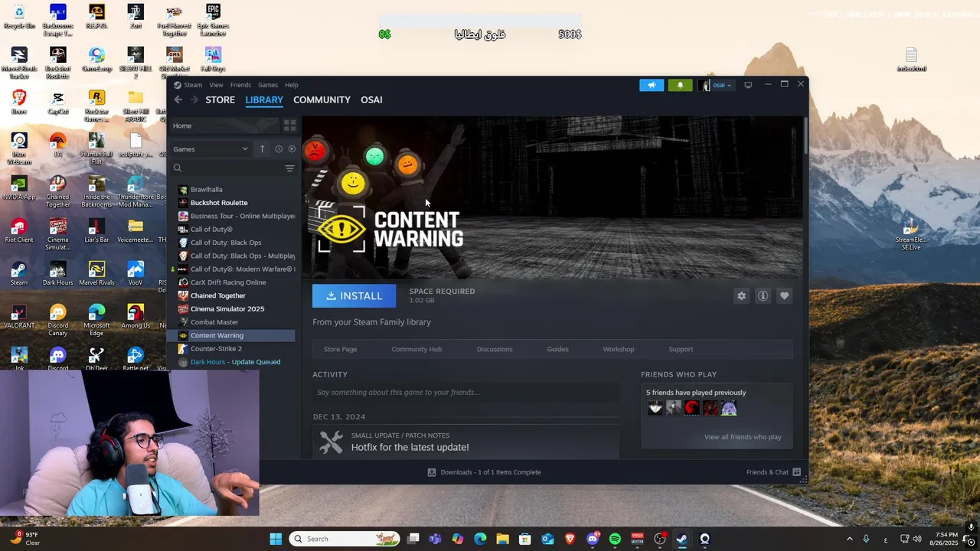Open the Community Hub link
Viewport: 980px width, 551px height.
pyautogui.click(x=416, y=349)
